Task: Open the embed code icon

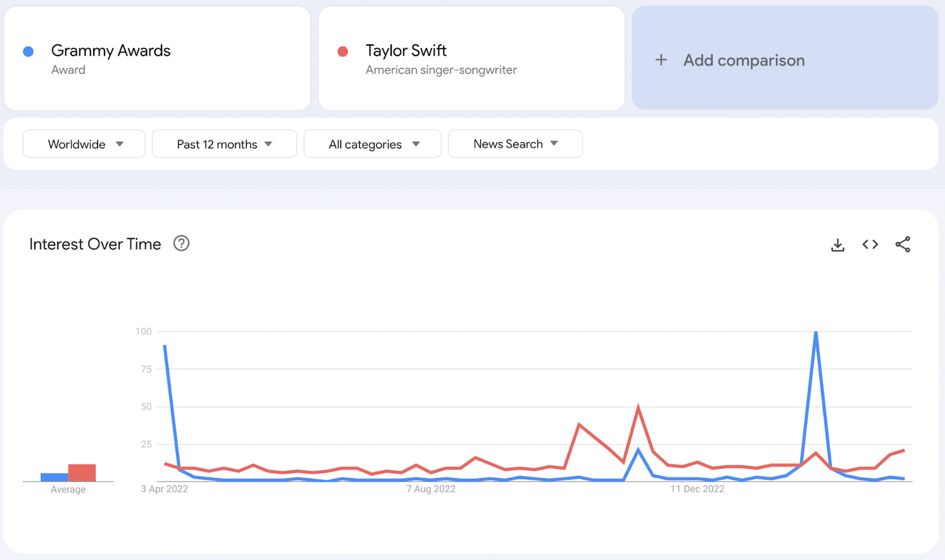Action: tap(870, 245)
